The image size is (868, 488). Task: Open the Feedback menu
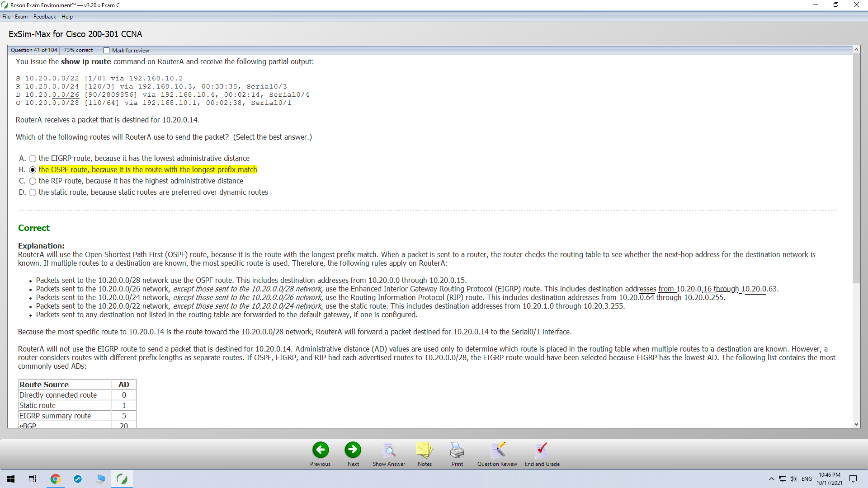point(45,17)
